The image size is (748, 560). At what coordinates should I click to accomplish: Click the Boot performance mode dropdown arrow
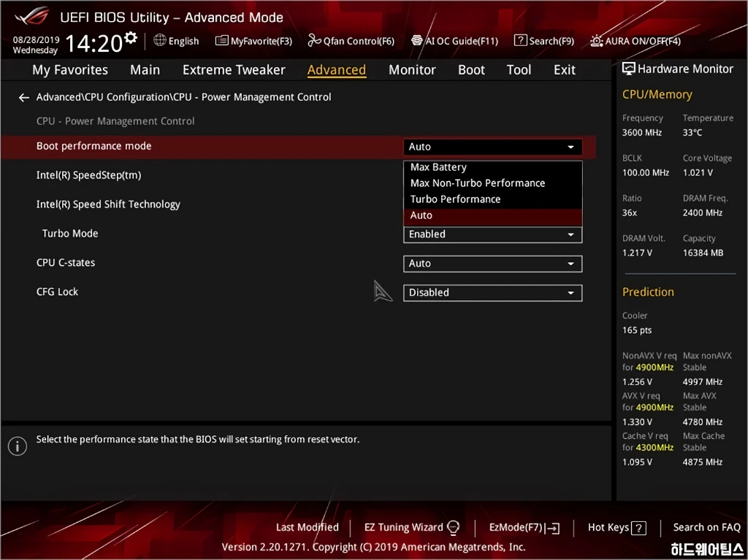pos(570,147)
